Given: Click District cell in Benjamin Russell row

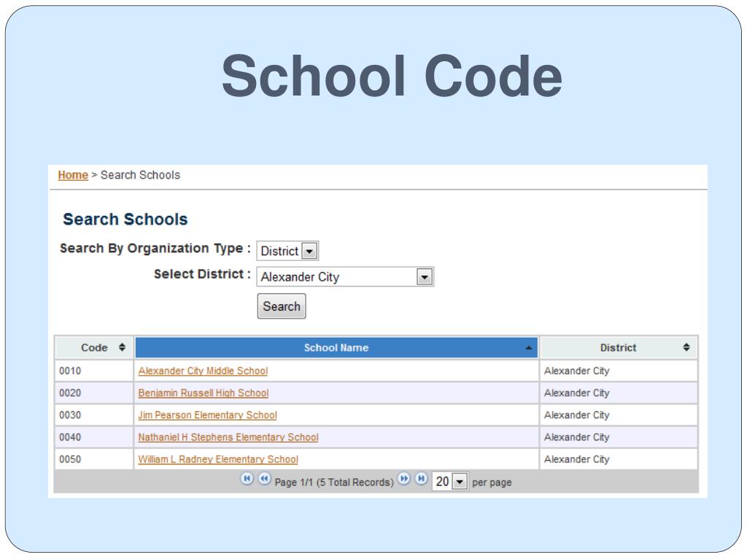Looking at the screenshot, I should [619, 393].
